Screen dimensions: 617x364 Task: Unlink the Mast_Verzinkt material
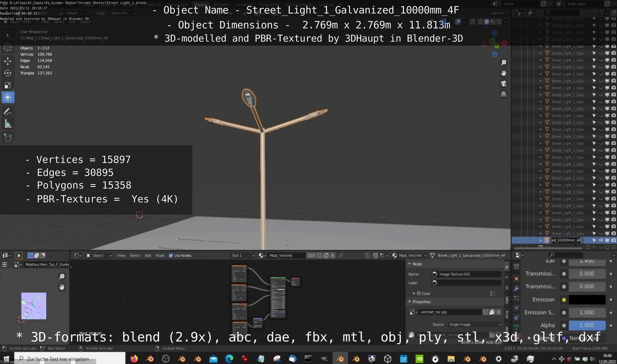[332, 255]
